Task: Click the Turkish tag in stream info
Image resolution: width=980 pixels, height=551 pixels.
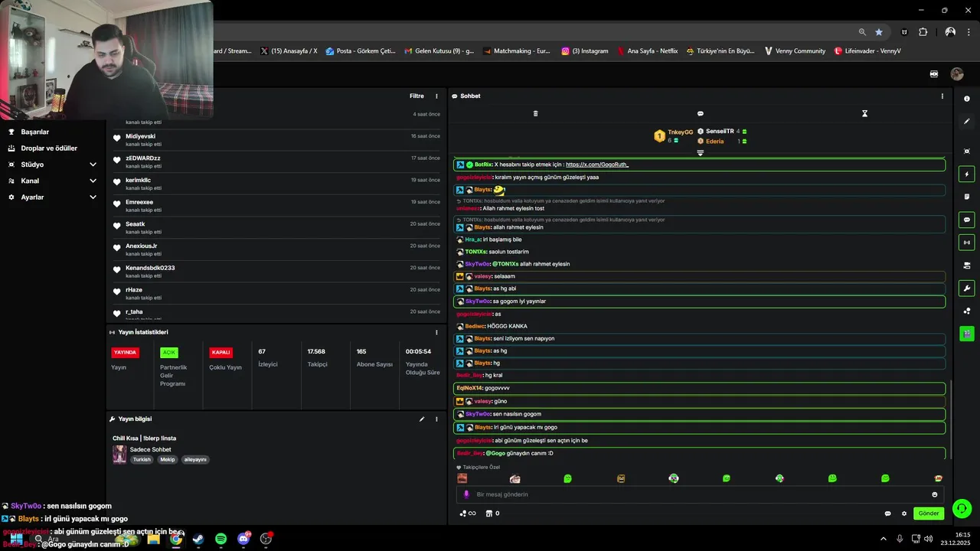Action: point(142,460)
